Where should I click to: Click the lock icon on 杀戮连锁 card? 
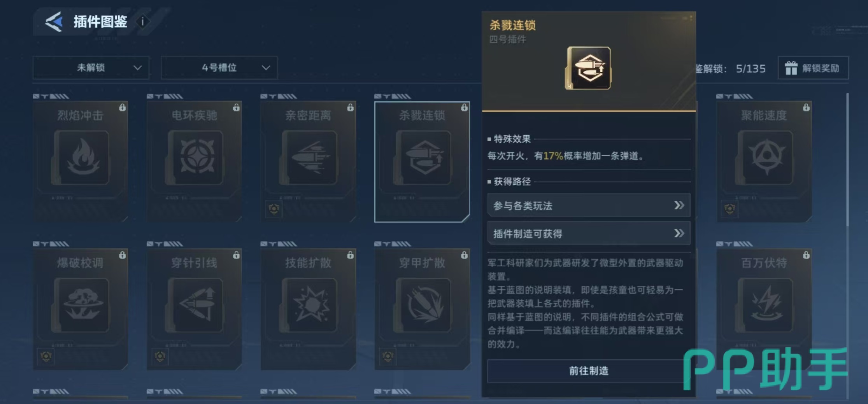point(464,108)
